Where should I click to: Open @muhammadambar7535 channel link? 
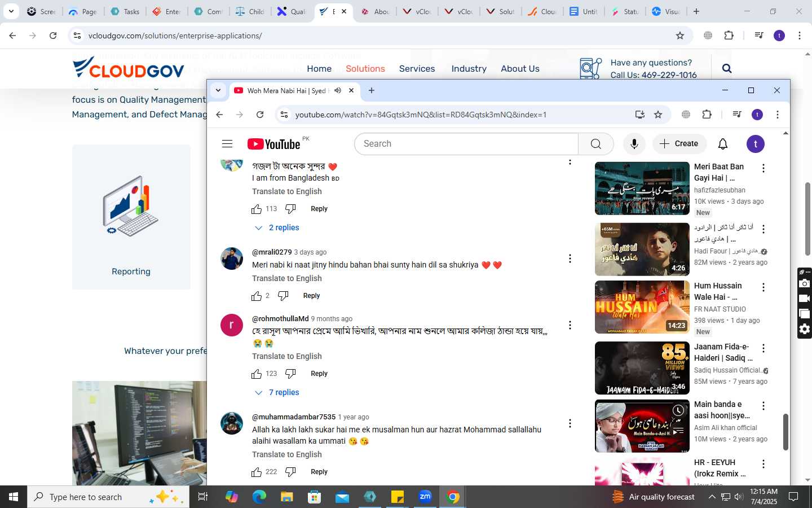point(294,417)
